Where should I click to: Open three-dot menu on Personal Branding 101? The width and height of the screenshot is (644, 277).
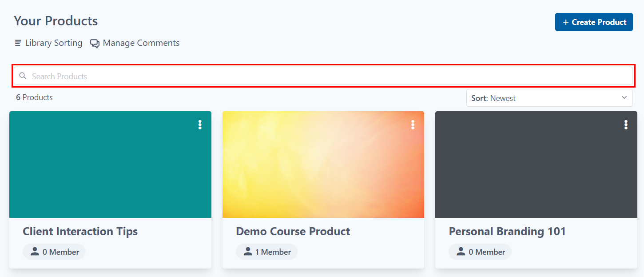(626, 124)
